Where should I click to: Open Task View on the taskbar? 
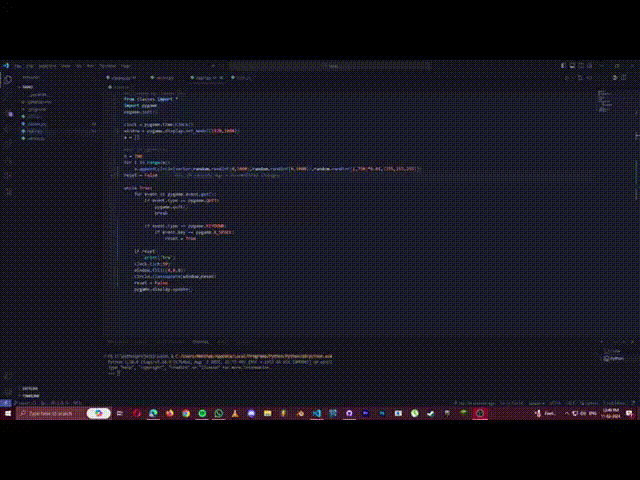pyautogui.click(x=120, y=413)
